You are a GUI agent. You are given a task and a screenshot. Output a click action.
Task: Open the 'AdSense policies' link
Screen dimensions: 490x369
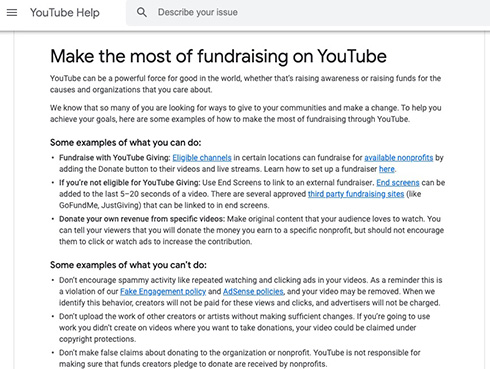[253, 291]
